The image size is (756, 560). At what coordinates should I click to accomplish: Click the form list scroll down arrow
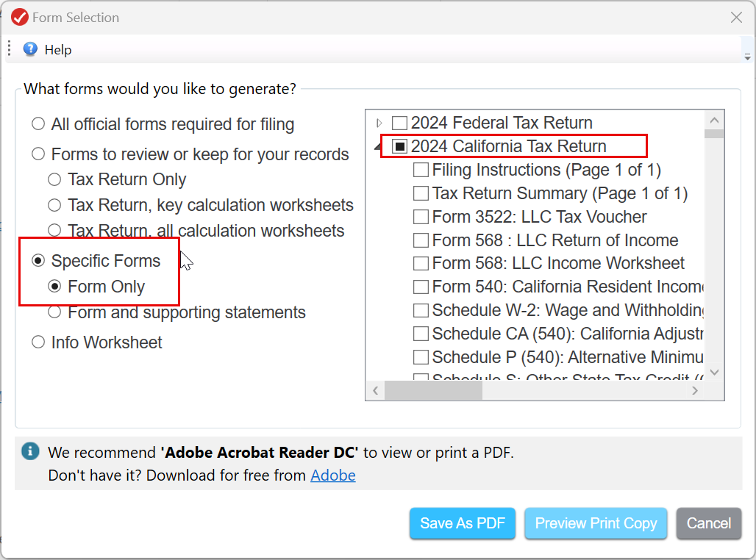click(714, 372)
